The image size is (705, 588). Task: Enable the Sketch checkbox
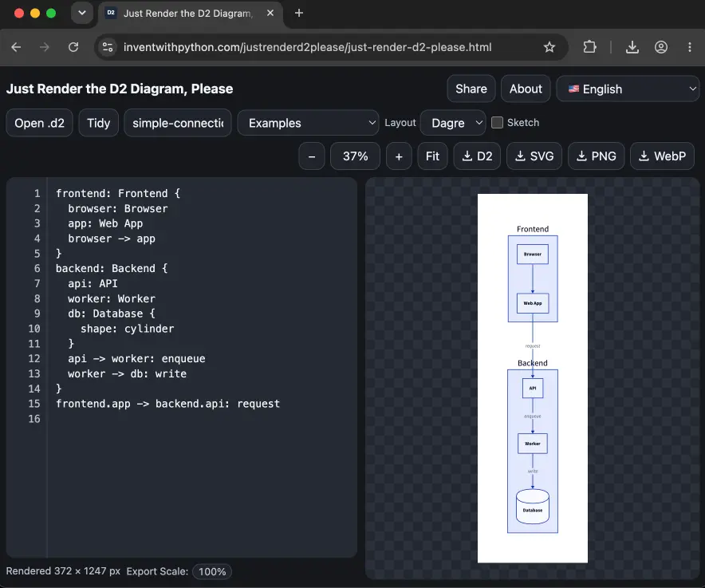tap(497, 122)
